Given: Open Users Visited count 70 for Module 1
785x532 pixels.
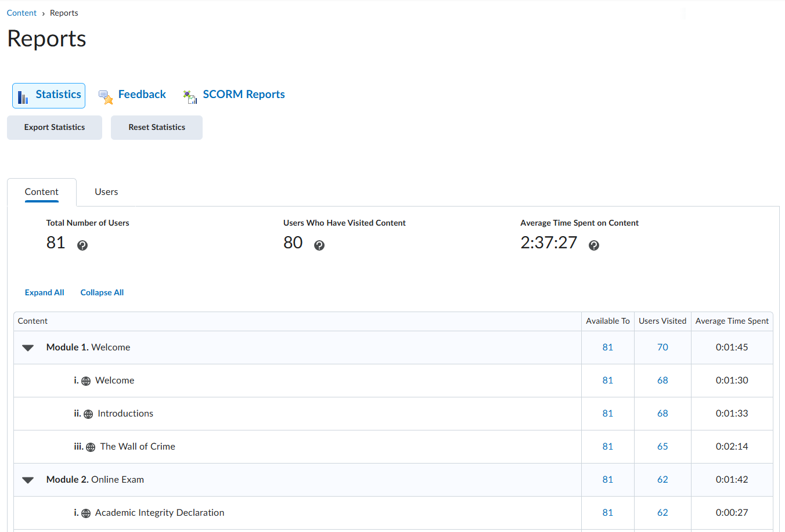Looking at the screenshot, I should pyautogui.click(x=662, y=348).
